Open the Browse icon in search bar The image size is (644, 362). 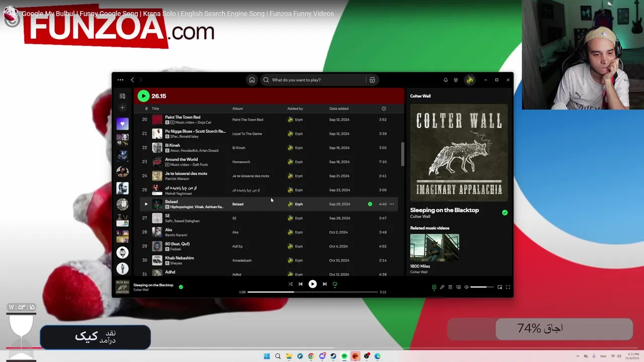[x=372, y=80]
